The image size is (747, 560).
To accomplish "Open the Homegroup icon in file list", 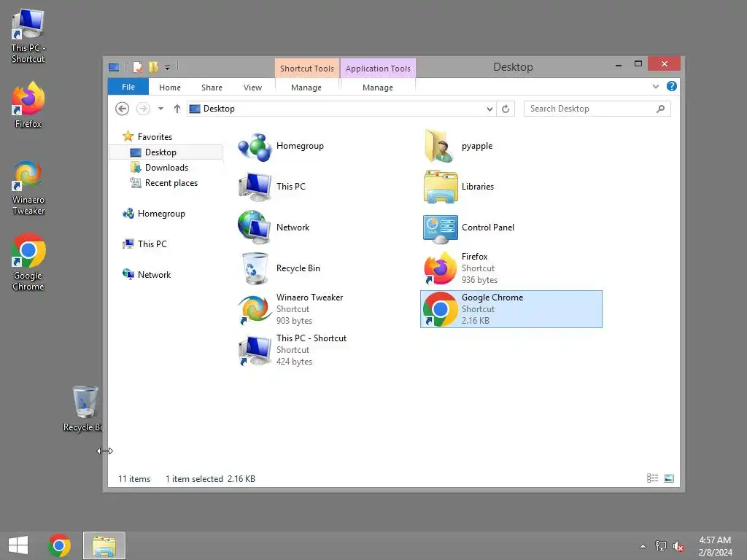I will click(x=255, y=147).
